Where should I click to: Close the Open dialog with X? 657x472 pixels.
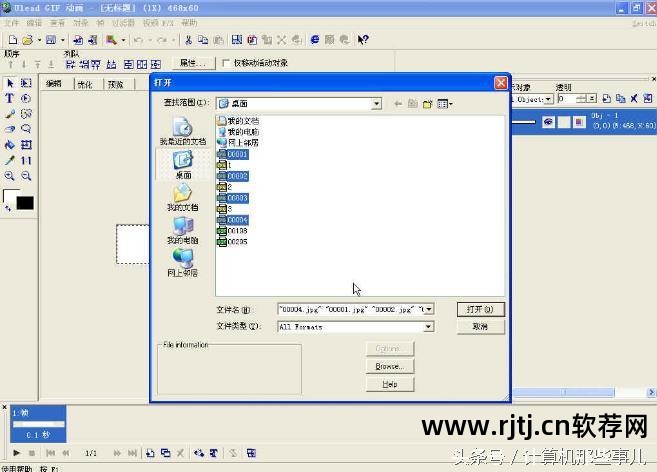pyautogui.click(x=500, y=83)
